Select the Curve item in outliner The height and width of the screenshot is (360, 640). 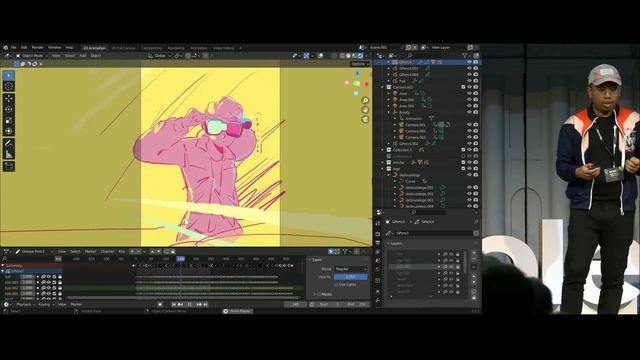click(410, 181)
